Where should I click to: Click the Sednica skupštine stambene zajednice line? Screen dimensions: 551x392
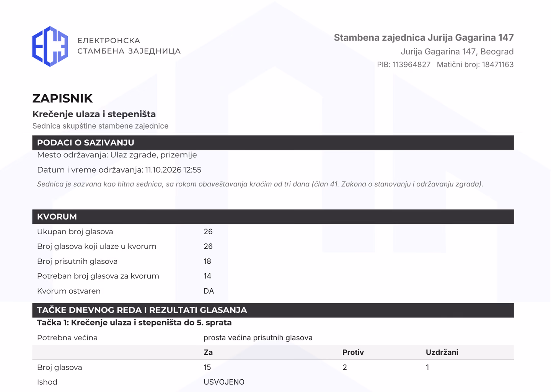point(100,126)
